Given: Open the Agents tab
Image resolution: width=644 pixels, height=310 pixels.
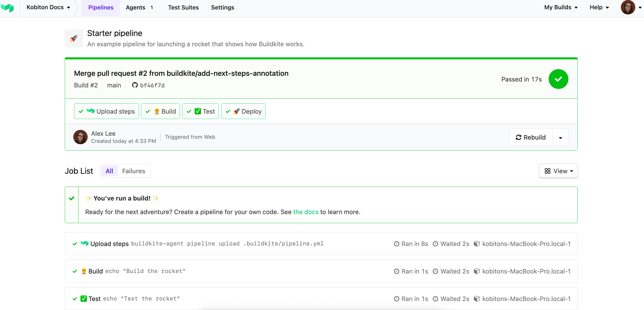Looking at the screenshot, I should [x=135, y=8].
